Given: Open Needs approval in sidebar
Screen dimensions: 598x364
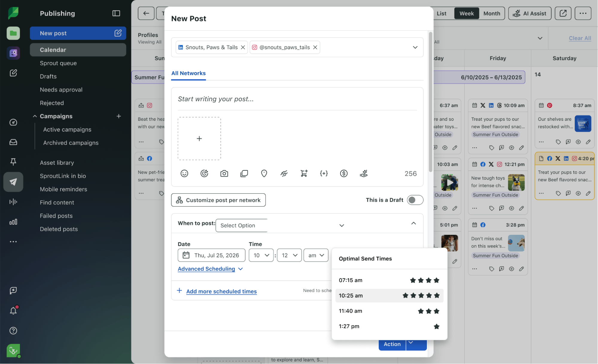Looking at the screenshot, I should click(61, 90).
